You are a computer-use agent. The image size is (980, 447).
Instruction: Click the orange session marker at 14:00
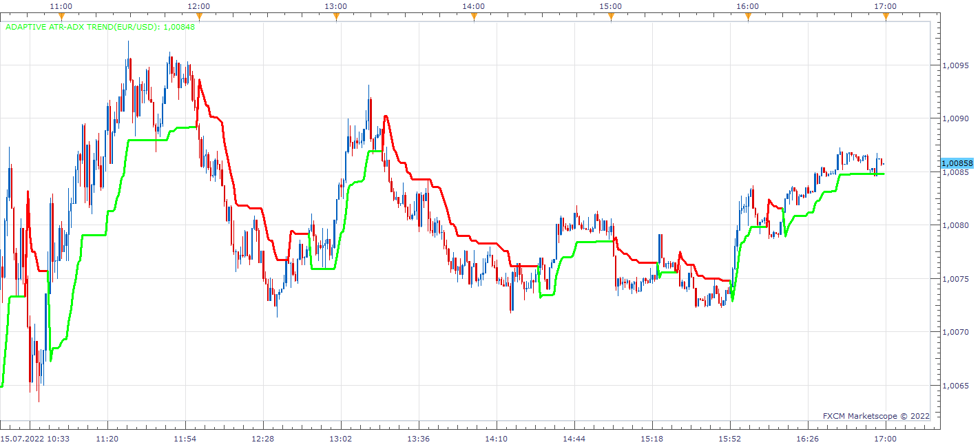473,17
